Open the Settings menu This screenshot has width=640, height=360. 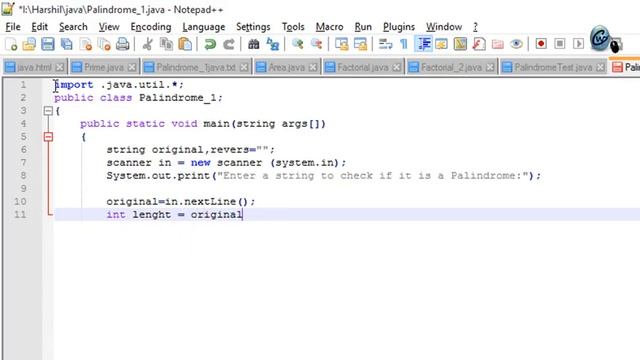coord(253,27)
